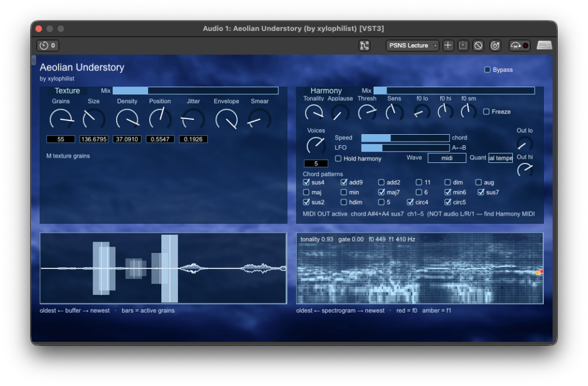Screen dimensions: 588x386
Task: Click the spectrogram display
Action: pos(420,268)
